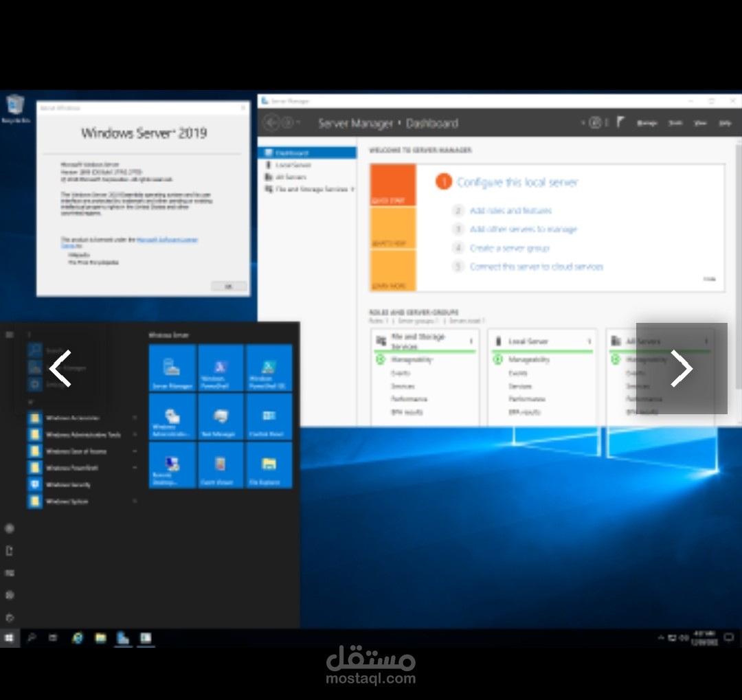Open the Recycle Bin desktop icon

pos(16,109)
